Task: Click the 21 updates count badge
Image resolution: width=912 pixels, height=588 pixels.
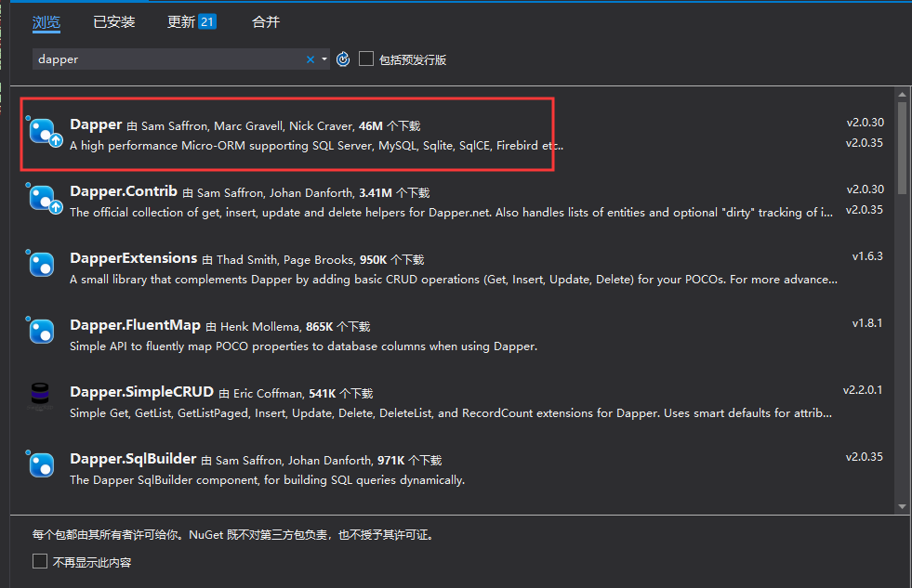Action: coord(207,22)
